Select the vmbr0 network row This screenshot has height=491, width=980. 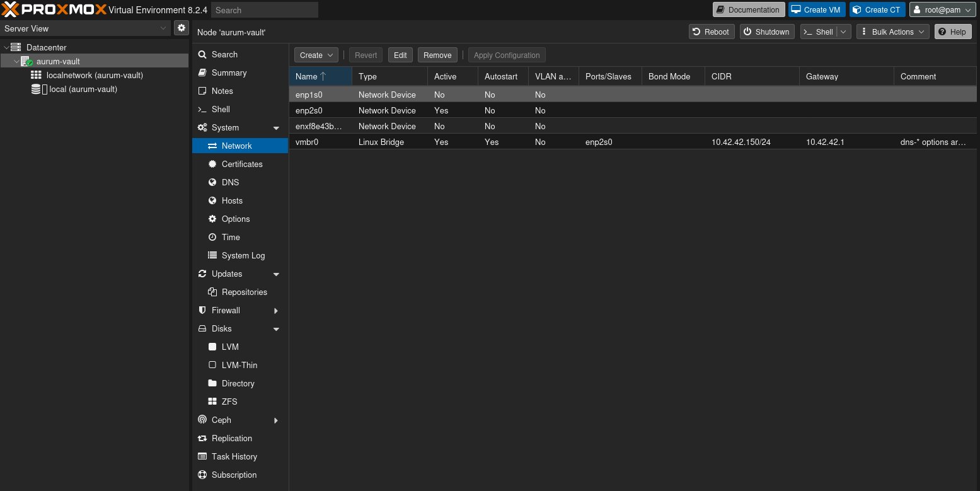(633, 142)
